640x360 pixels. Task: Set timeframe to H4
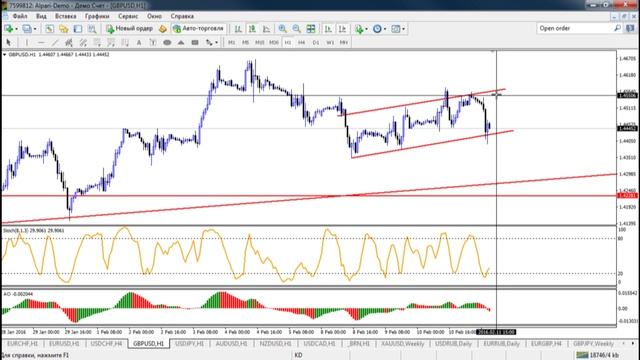301,42
